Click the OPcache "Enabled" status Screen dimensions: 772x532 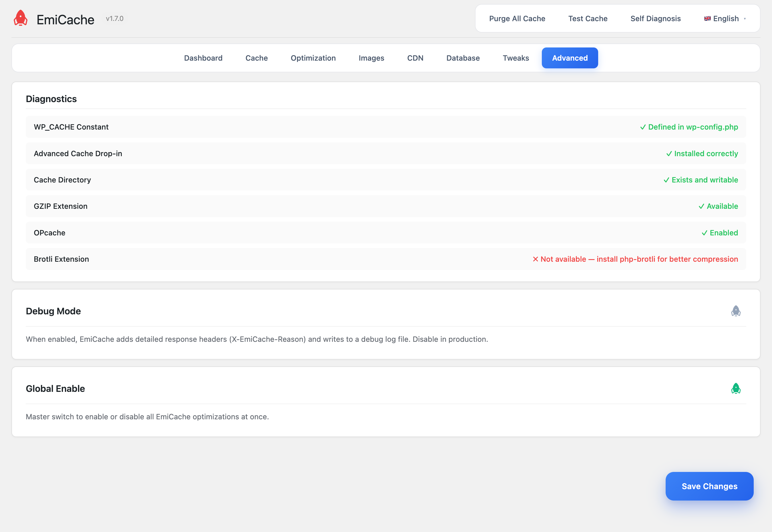click(720, 233)
